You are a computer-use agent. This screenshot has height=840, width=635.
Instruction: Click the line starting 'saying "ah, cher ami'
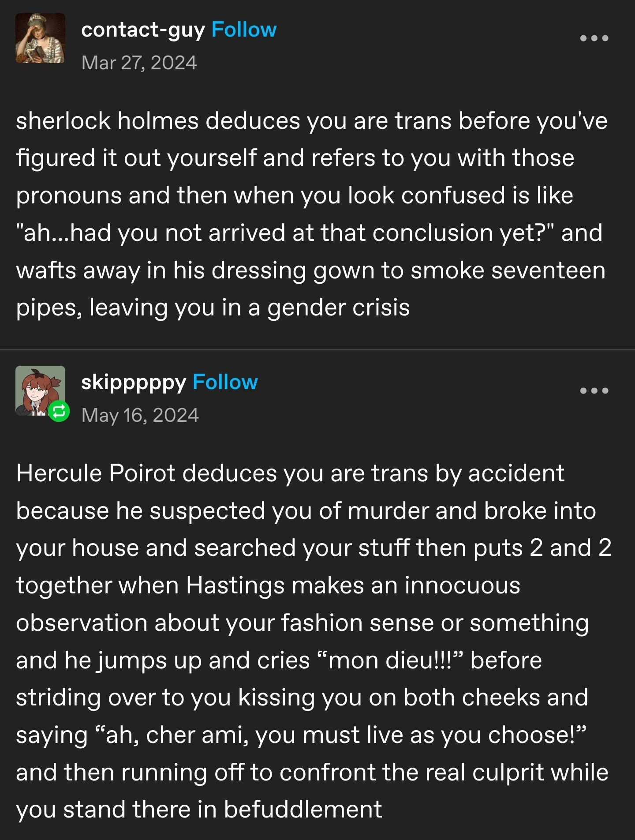[302, 735]
